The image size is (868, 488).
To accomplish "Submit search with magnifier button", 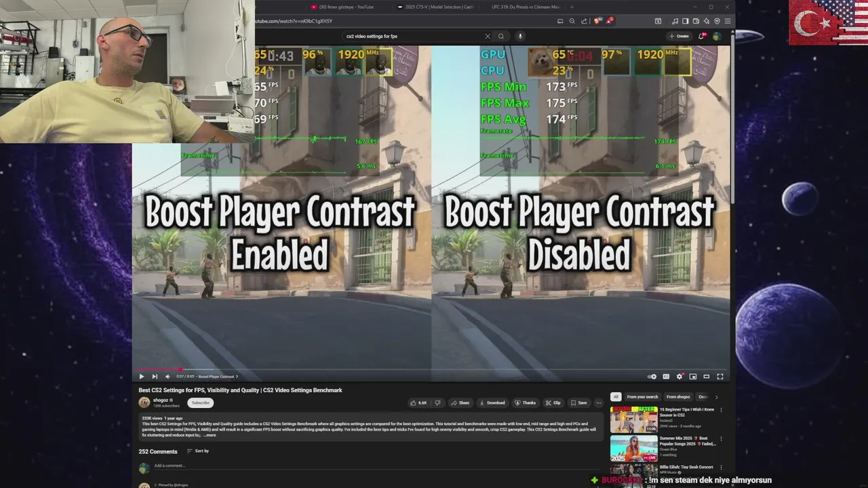I will coord(501,37).
